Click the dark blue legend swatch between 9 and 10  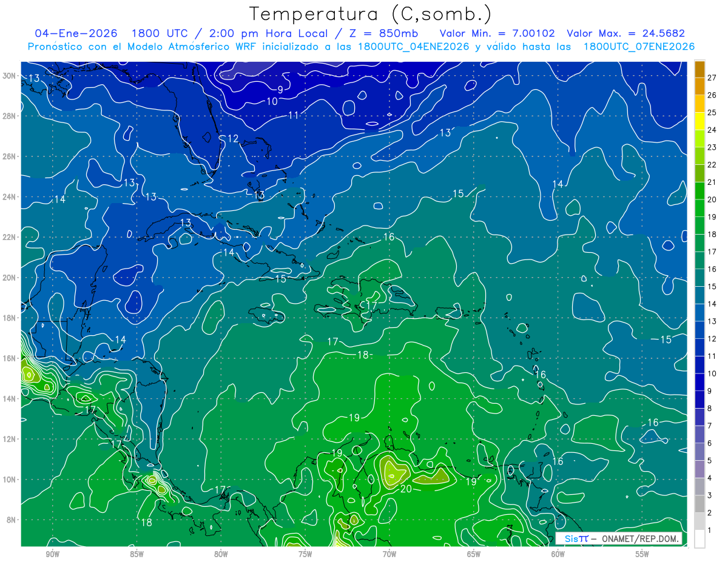point(699,383)
